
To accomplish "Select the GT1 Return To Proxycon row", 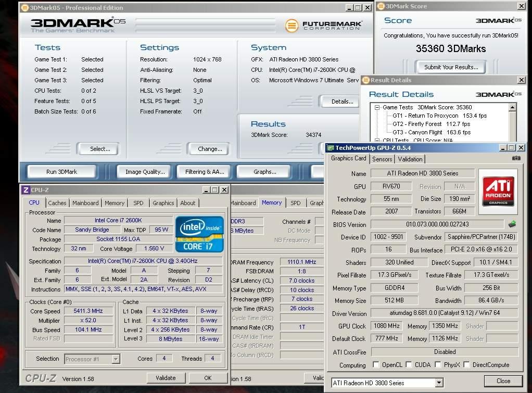I will 439,116.
